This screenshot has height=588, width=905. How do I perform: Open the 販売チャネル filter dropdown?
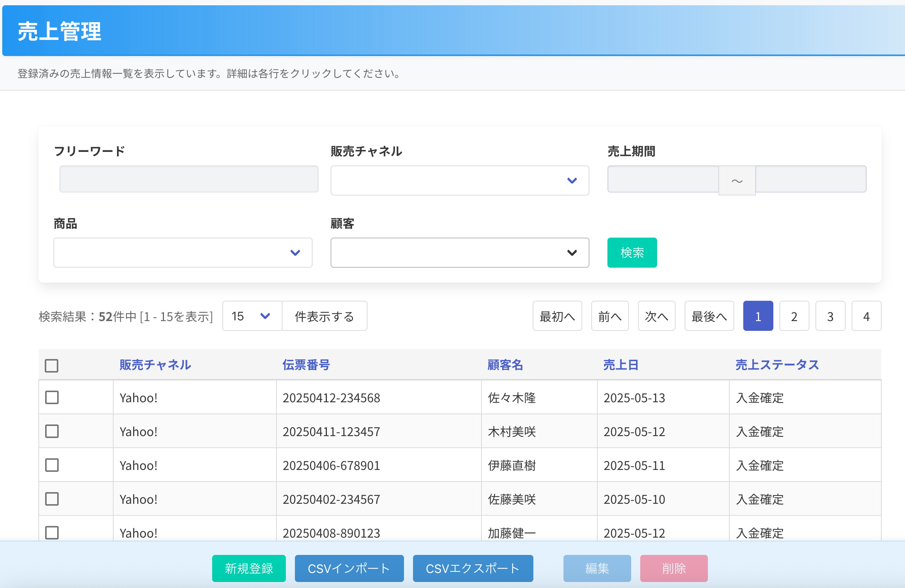pyautogui.click(x=459, y=180)
